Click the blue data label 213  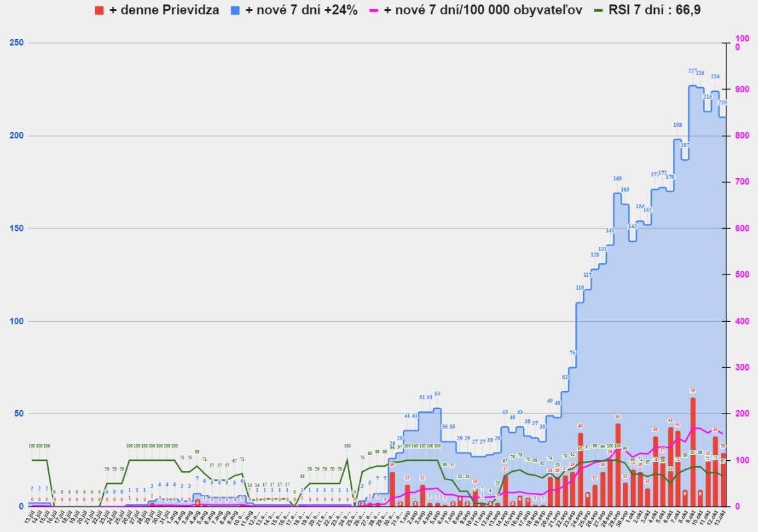pyautogui.click(x=708, y=97)
